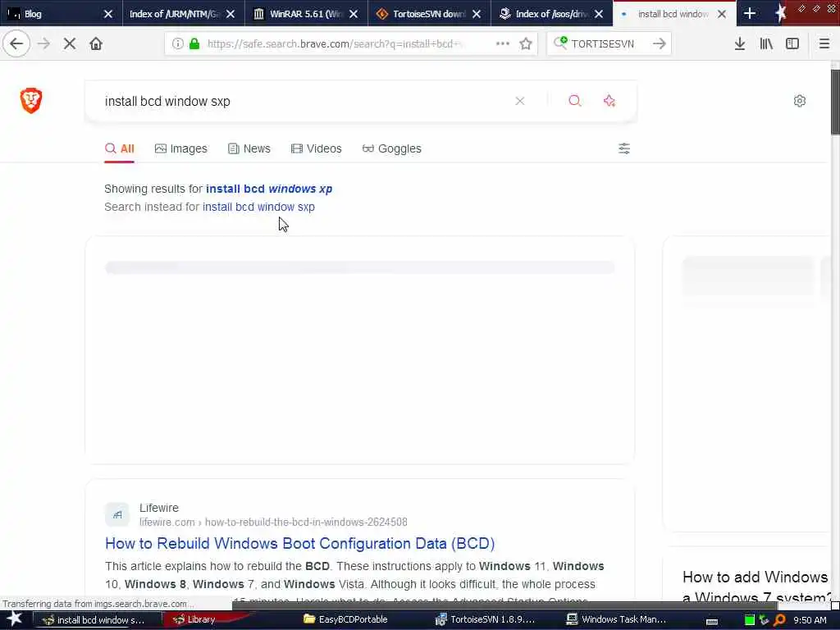
Task: Open TortoiseSVN 1.8.9 taskbar item
Action: (x=486, y=619)
